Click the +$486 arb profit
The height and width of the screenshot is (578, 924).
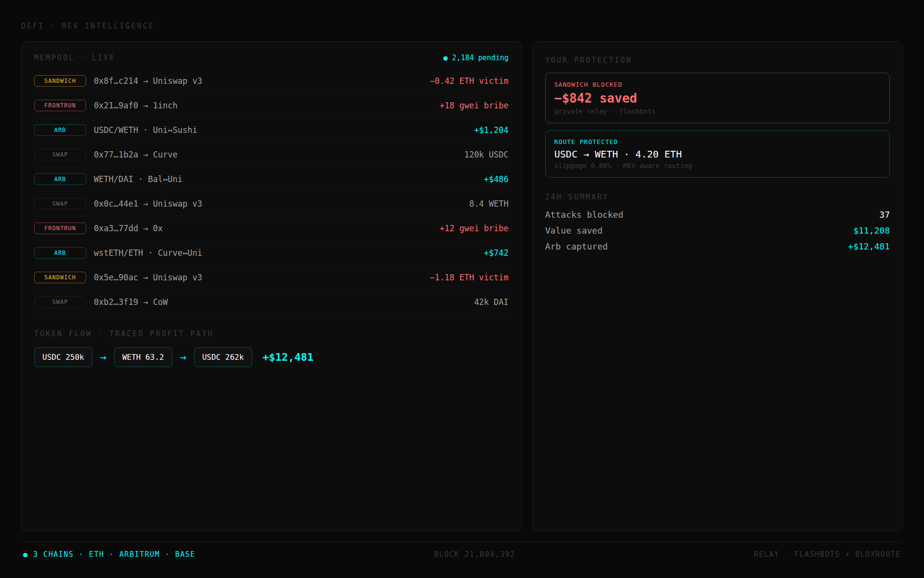click(x=496, y=179)
